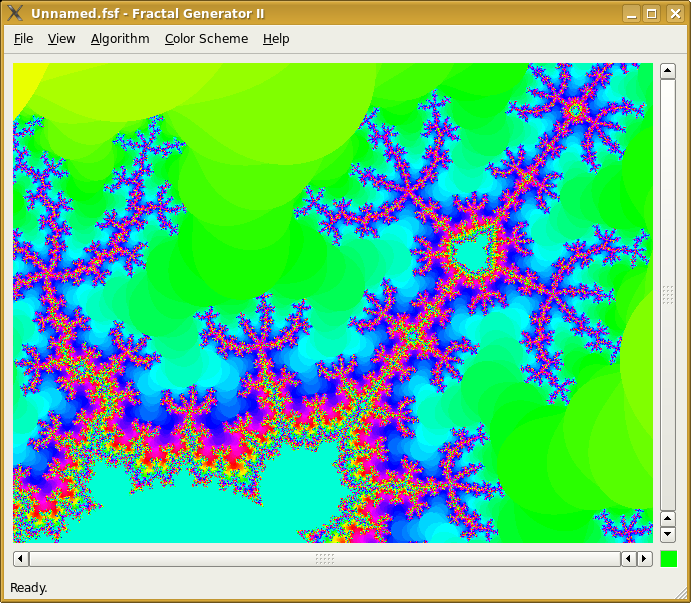This screenshot has width=691, height=603.
Task: Click the 'Ready.' status bar text
Action: click(x=29, y=588)
